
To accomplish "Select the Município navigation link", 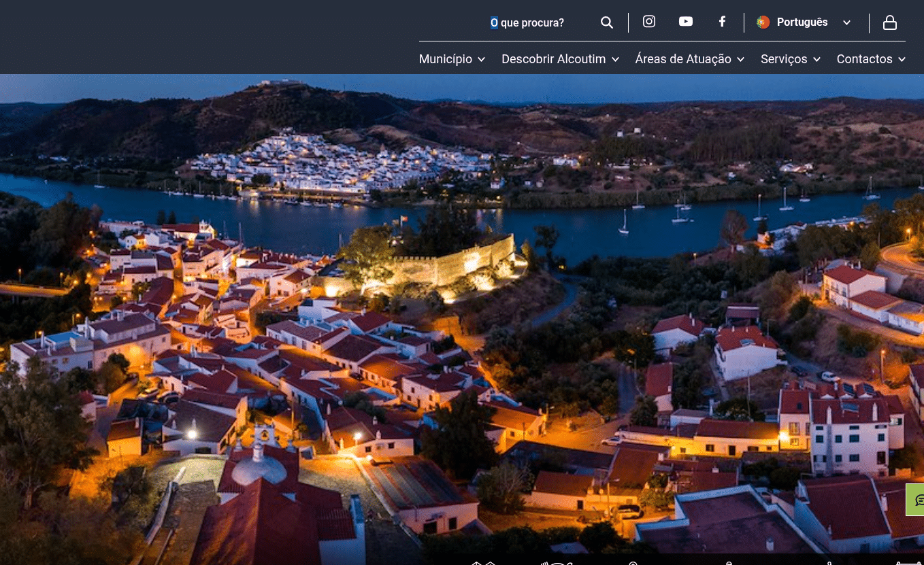I will [445, 59].
